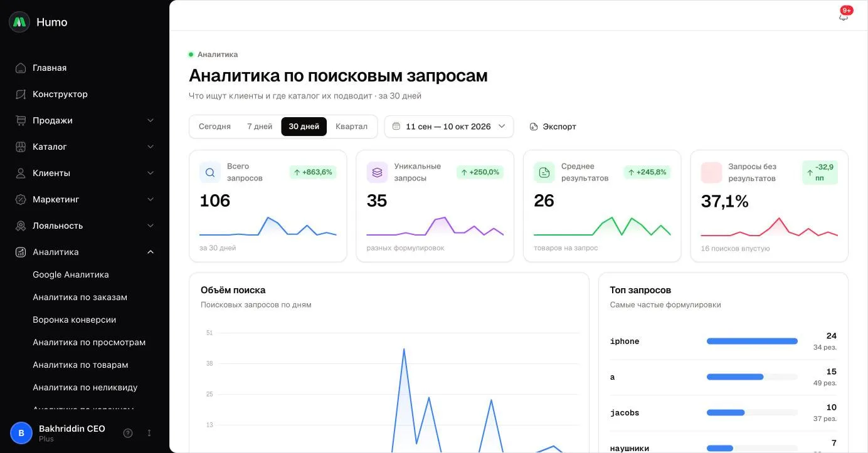868x453 pixels.
Task: Click the 37,1% value on Запросы без результатов
Action: [724, 201]
